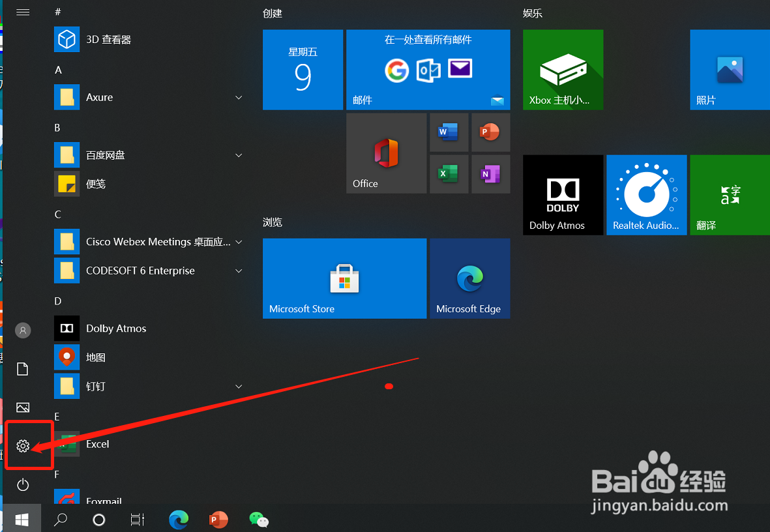The image size is (770, 532).
Task: Click the 浏览 group header
Action: pyautogui.click(x=272, y=222)
